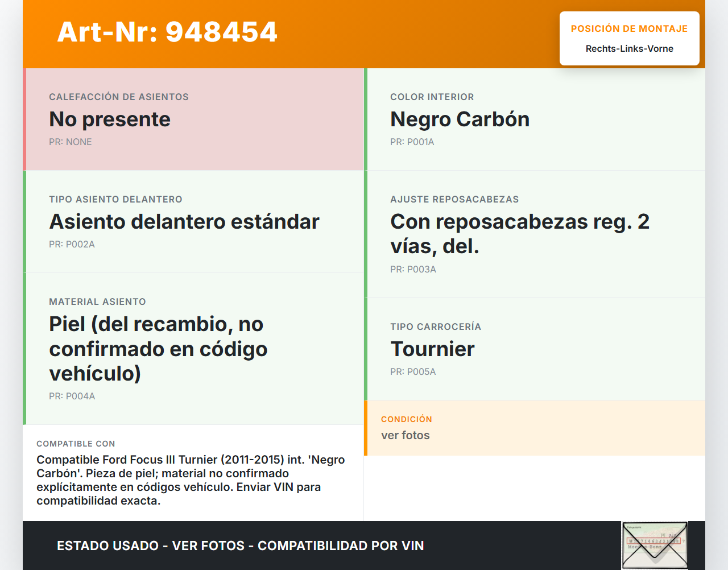Screen dimensions: 728x570
Task: Click the Tipo Carrocería label
Action: click(x=436, y=327)
